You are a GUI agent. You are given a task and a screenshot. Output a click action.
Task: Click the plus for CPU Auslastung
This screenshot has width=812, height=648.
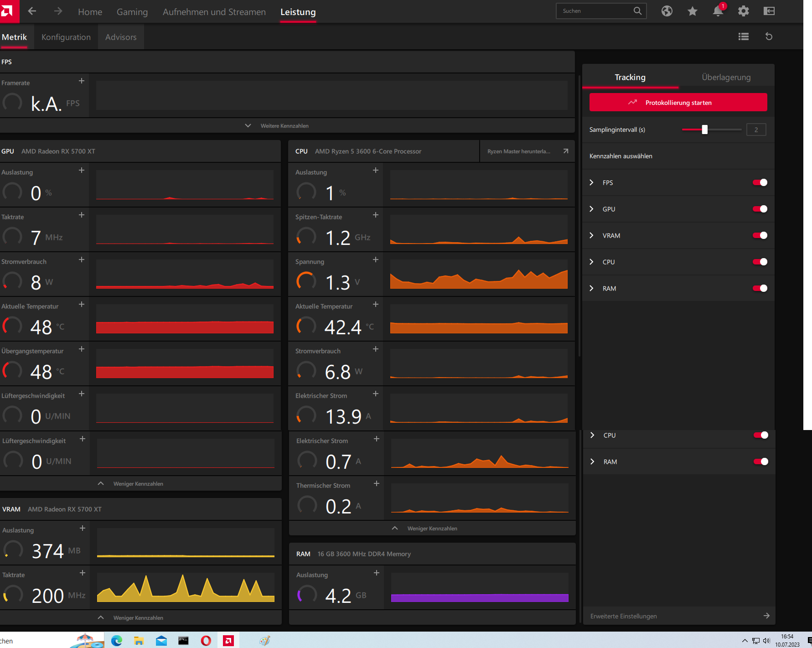tap(376, 170)
